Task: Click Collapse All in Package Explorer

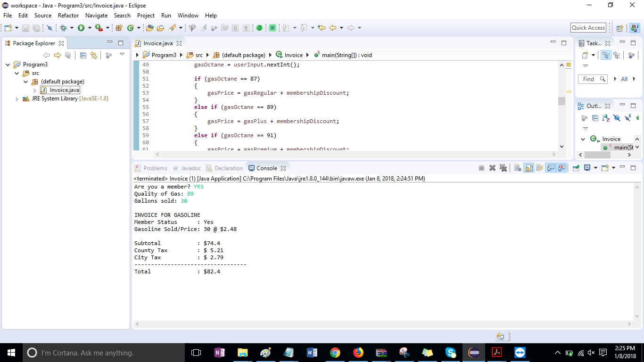Action: 83,55
